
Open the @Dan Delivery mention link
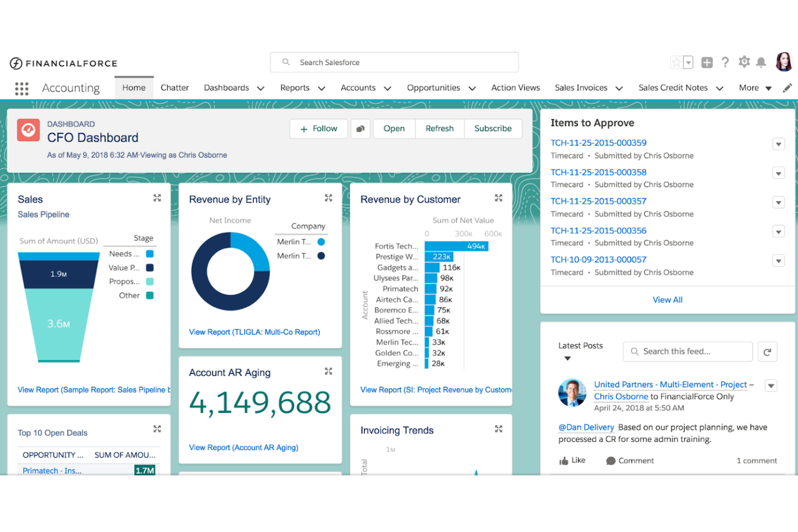pos(586,427)
